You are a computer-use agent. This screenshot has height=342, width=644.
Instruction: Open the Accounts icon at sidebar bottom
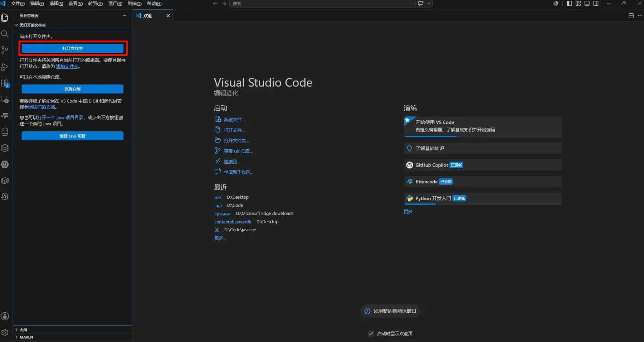point(5,316)
